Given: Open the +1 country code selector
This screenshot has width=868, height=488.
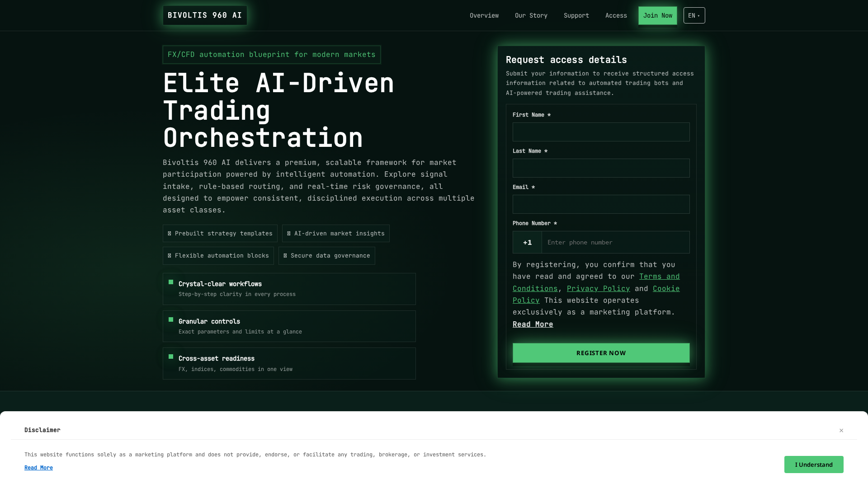Looking at the screenshot, I should pos(527,242).
